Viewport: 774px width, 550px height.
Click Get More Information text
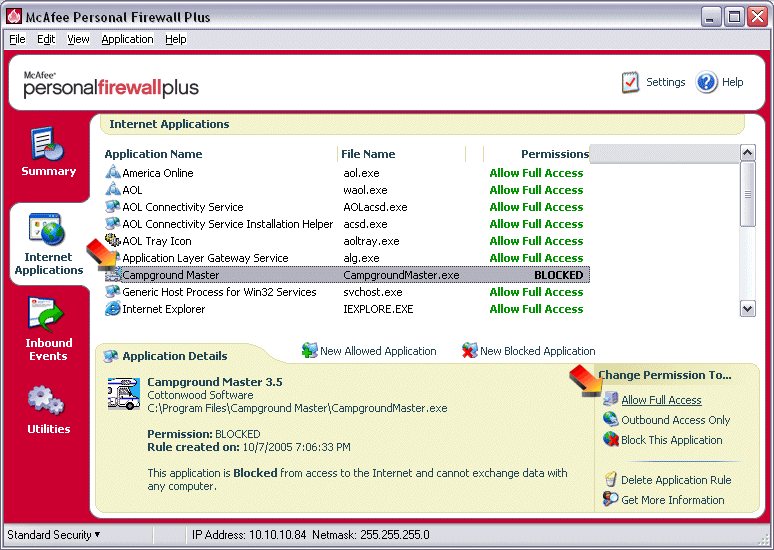coord(672,500)
